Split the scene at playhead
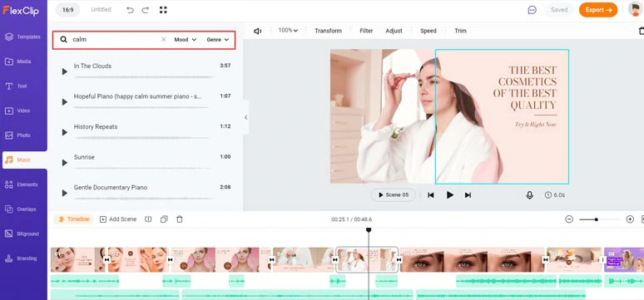 tap(148, 219)
